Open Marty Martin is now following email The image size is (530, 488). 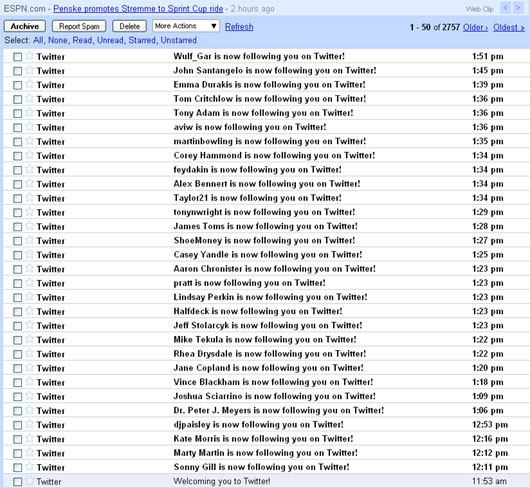[x=266, y=453]
